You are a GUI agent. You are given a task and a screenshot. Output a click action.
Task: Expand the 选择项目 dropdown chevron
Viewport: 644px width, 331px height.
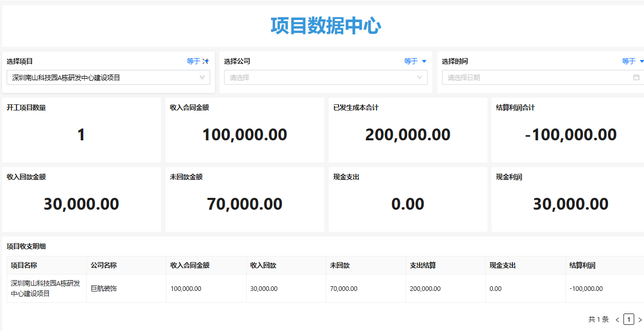point(203,78)
